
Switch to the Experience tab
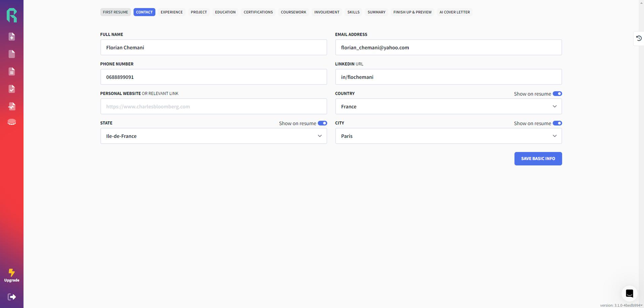tap(172, 12)
